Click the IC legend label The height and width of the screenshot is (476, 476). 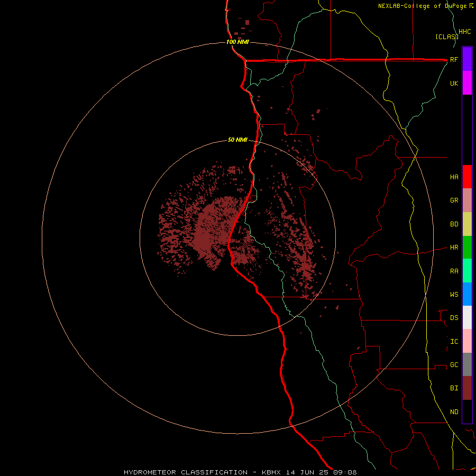coord(454,342)
